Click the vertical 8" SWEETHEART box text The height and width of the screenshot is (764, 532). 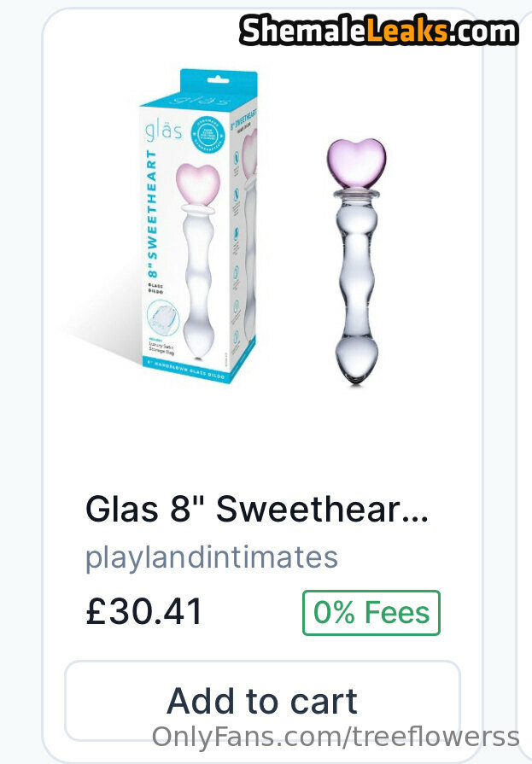(152, 213)
